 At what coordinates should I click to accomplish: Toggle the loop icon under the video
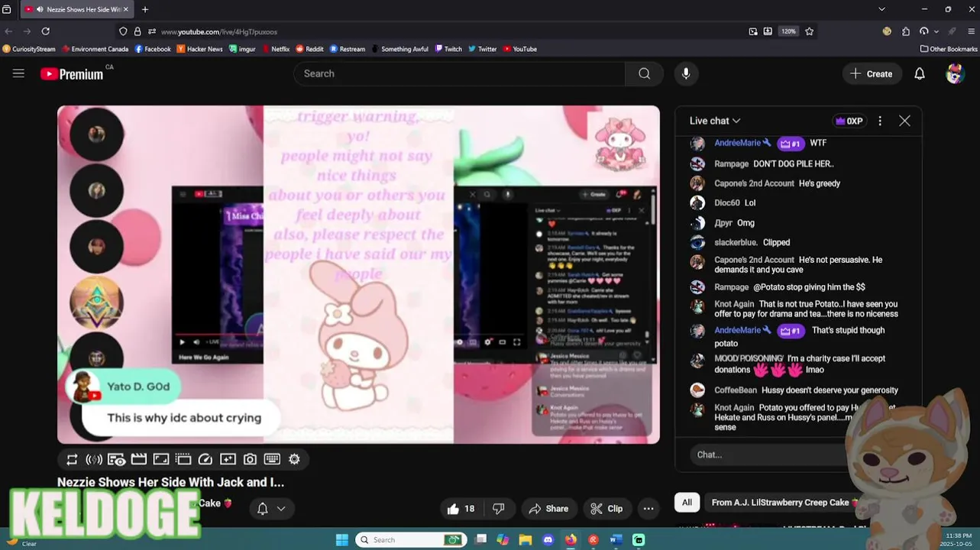(72, 459)
